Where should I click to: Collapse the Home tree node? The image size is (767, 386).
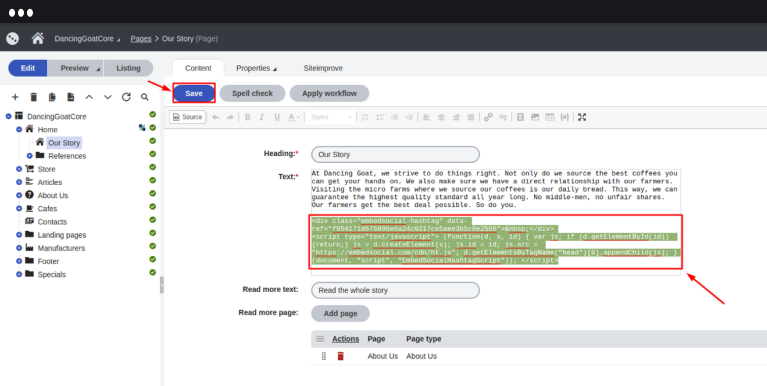pyautogui.click(x=19, y=130)
